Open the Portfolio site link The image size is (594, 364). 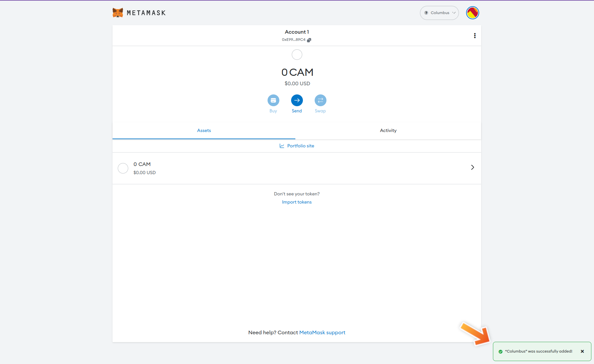pyautogui.click(x=300, y=146)
